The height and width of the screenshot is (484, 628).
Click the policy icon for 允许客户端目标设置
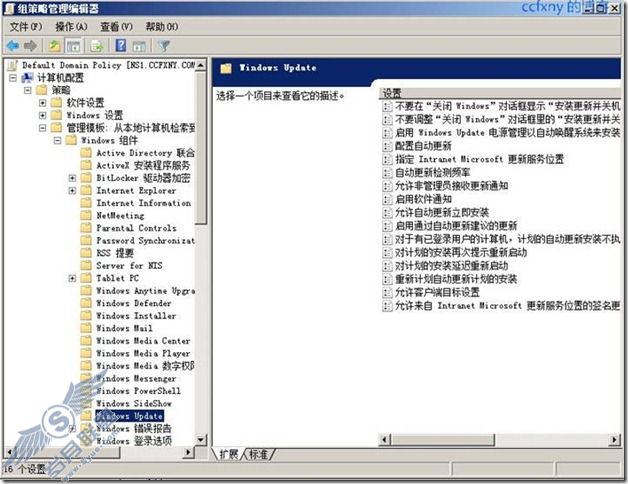pyautogui.click(x=387, y=292)
